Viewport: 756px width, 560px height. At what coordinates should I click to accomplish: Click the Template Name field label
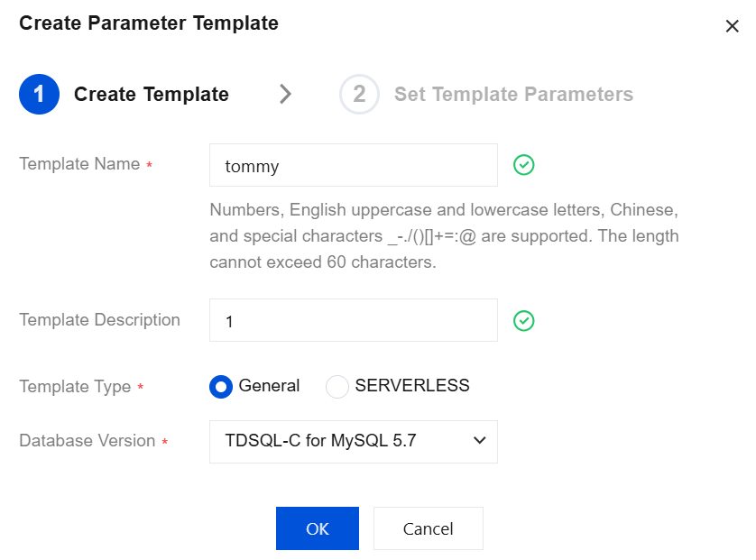(79, 164)
